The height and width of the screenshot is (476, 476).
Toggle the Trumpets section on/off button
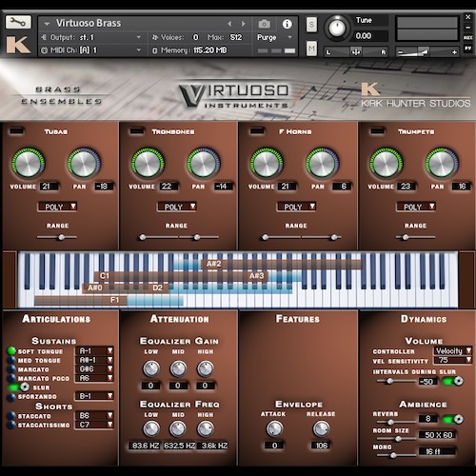(377, 130)
